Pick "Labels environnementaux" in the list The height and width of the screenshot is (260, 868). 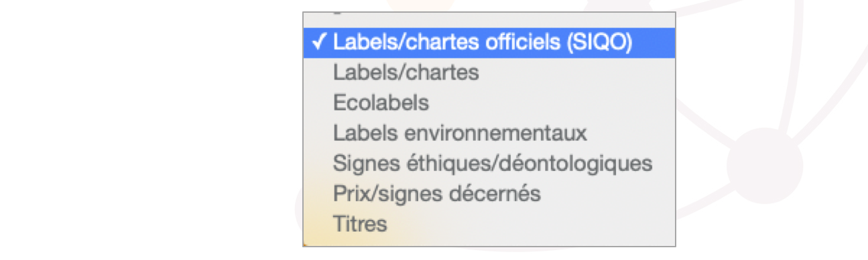click(x=489, y=133)
